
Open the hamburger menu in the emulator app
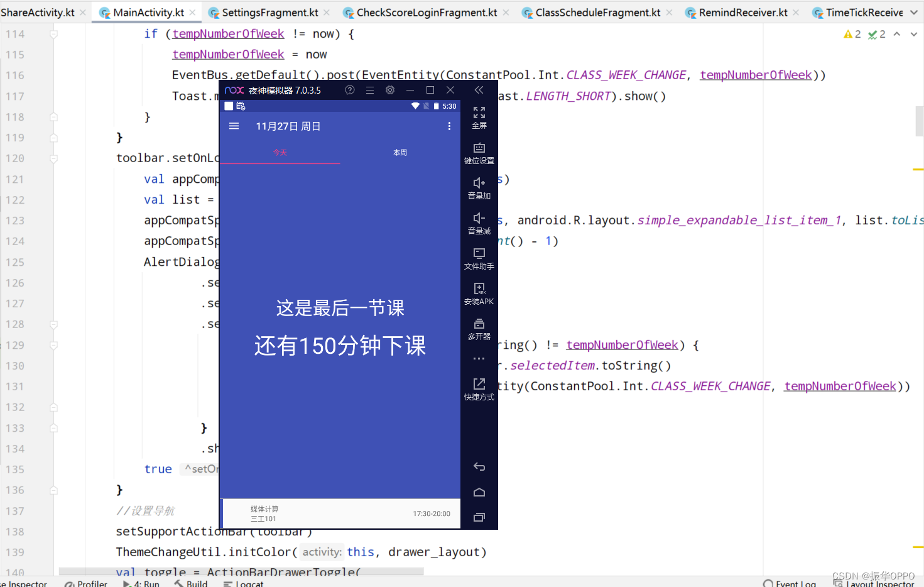234,126
